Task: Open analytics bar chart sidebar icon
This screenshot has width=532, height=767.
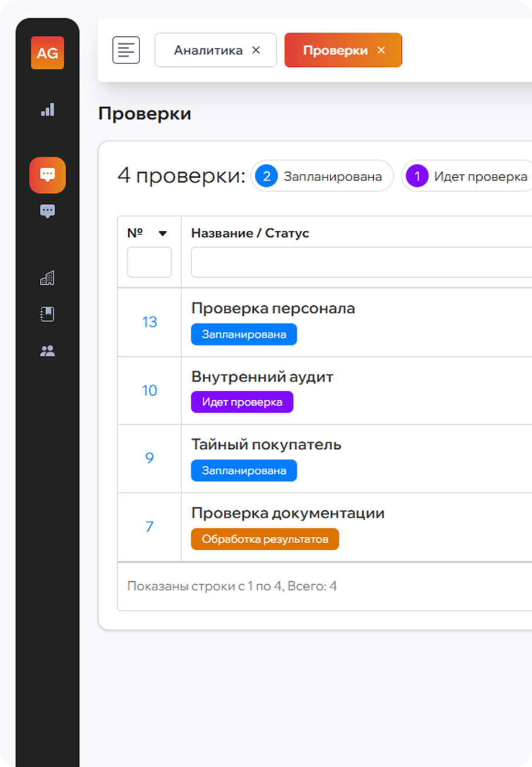Action: coord(47,110)
